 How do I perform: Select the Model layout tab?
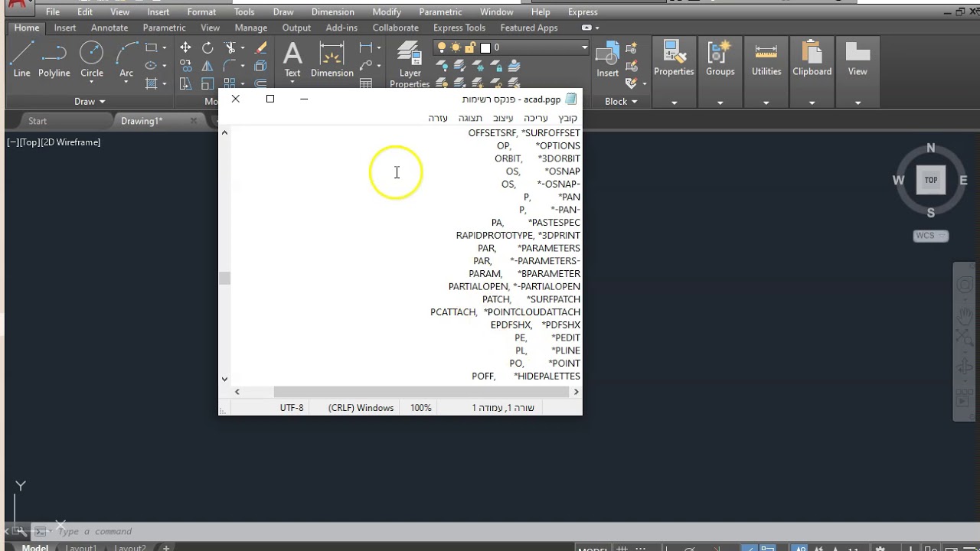click(34, 548)
